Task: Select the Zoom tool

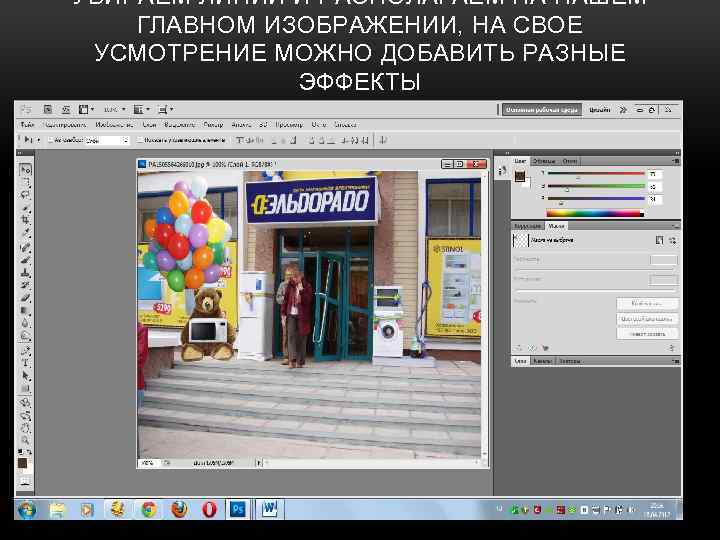Action: click(25, 440)
